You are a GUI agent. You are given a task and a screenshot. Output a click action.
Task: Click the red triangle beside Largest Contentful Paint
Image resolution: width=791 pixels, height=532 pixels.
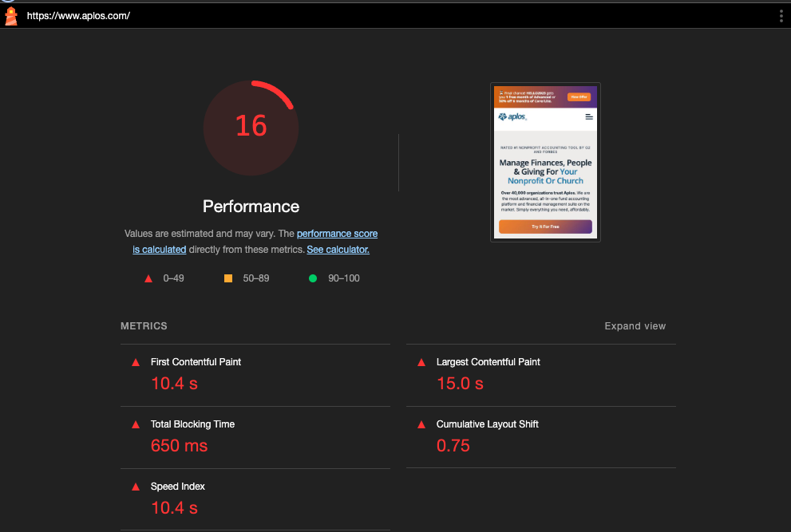[x=421, y=363]
